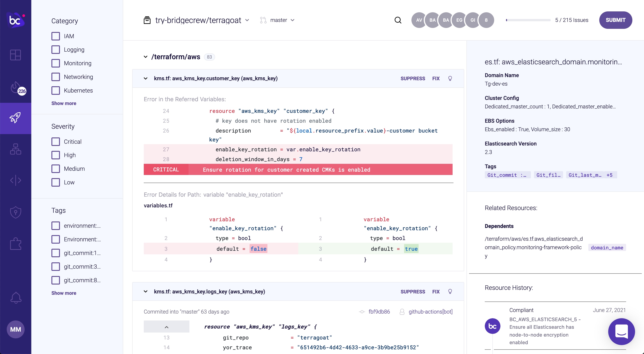This screenshot has width=644, height=354.
Task: Check the Critical severity filter
Action: pos(55,141)
